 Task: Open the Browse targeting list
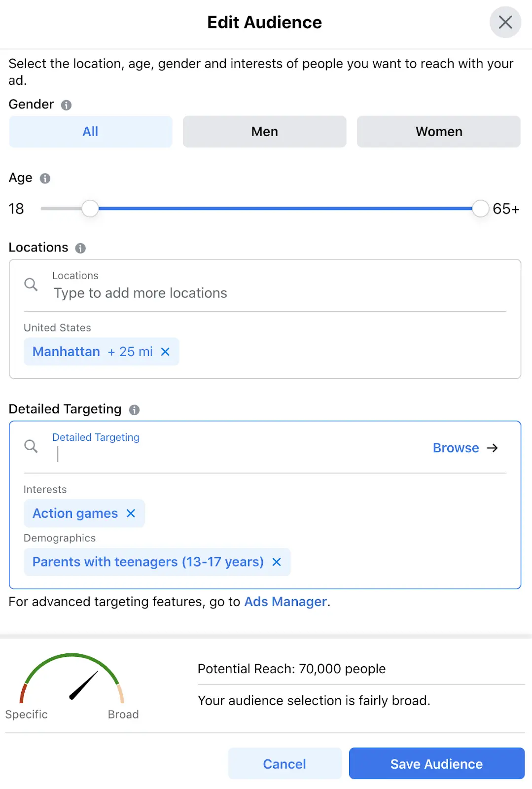tap(465, 448)
